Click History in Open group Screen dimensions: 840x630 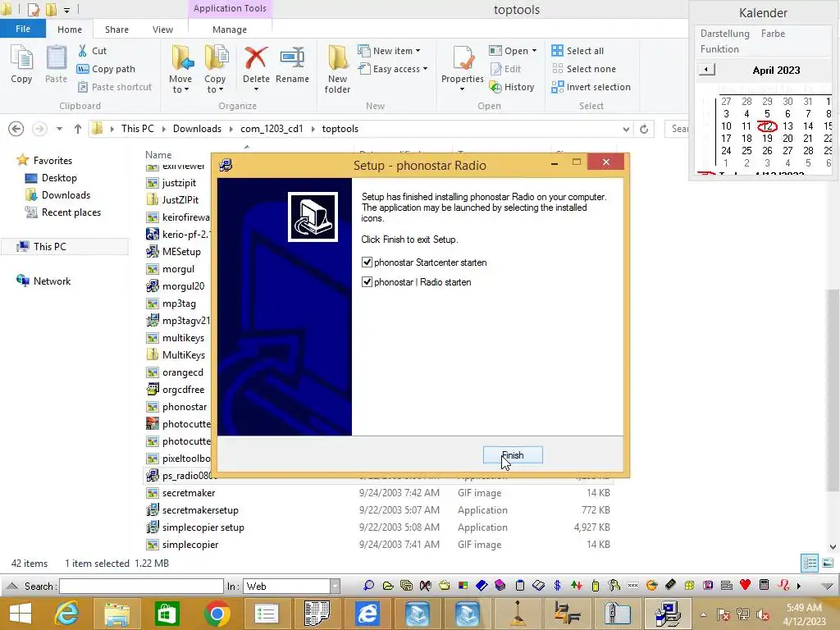pos(512,87)
